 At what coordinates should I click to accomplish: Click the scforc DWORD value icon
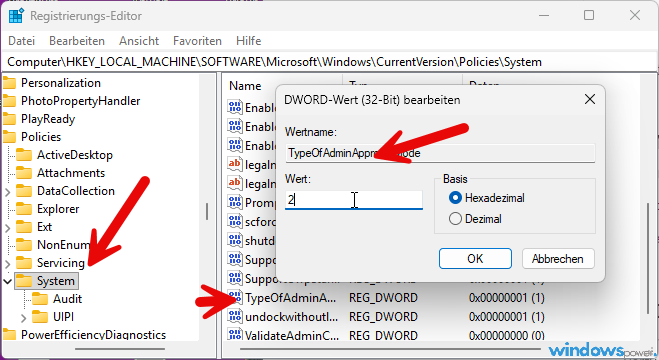click(x=235, y=221)
